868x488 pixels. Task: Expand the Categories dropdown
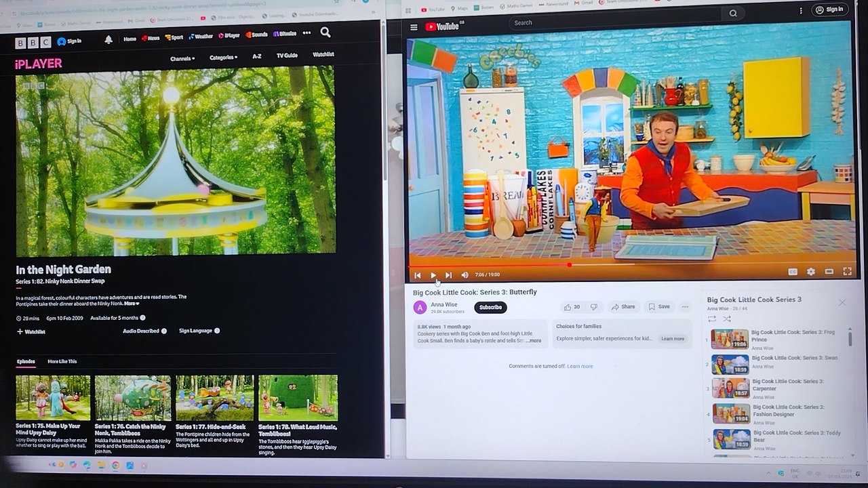[x=223, y=58]
